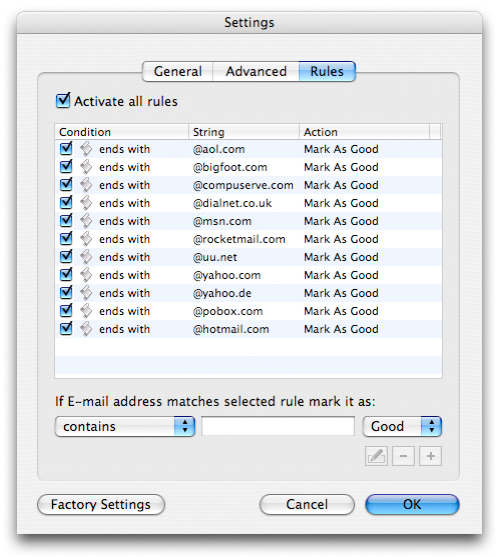
Task: Switch to the General tab
Action: tap(178, 71)
